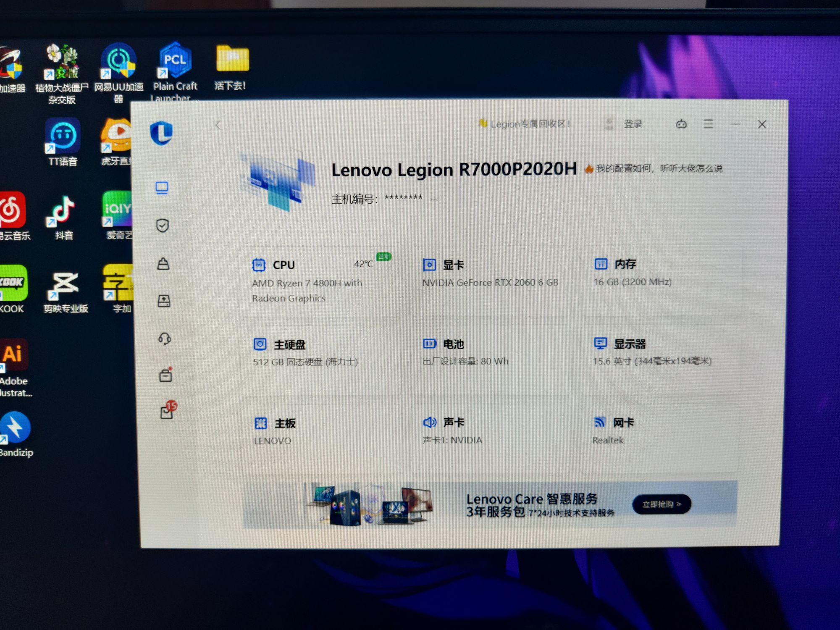This screenshot has width=840, height=630.
Task: Select the 15.6 英寸 display size text
Action: 652,361
